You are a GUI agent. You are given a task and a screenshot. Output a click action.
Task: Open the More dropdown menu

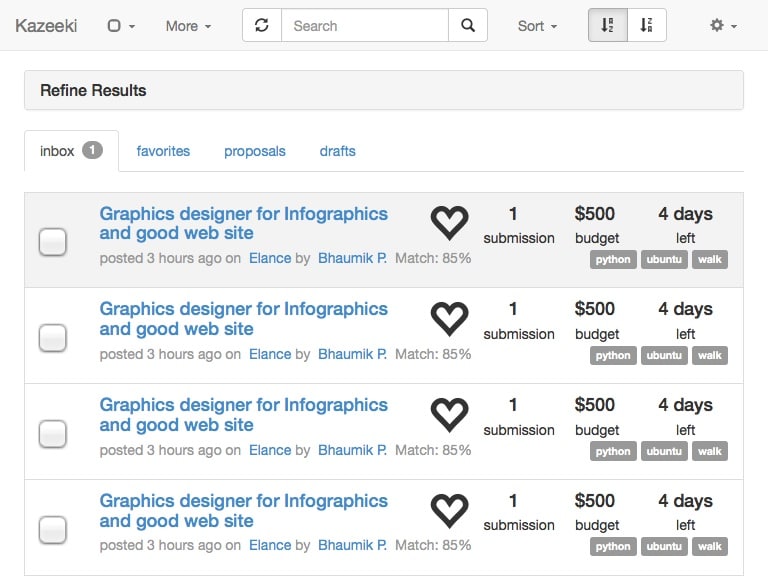(x=188, y=26)
